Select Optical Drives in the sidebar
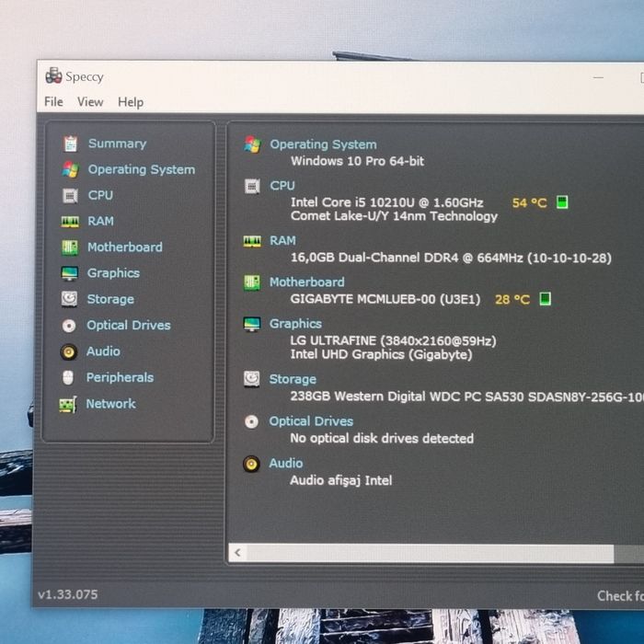Viewport: 644px width, 644px height. pyautogui.click(x=129, y=326)
